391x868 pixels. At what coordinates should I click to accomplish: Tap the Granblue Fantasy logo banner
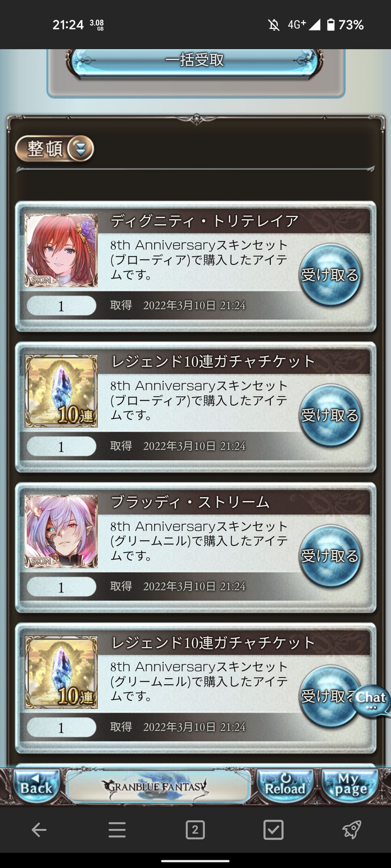157,786
